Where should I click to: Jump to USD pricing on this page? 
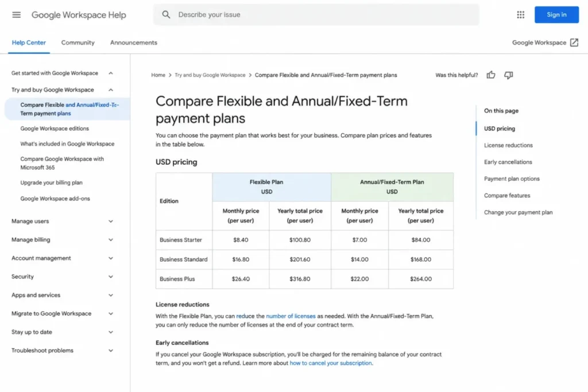pos(500,129)
